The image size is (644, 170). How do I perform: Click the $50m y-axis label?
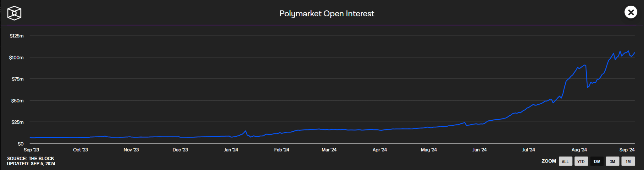(17, 101)
